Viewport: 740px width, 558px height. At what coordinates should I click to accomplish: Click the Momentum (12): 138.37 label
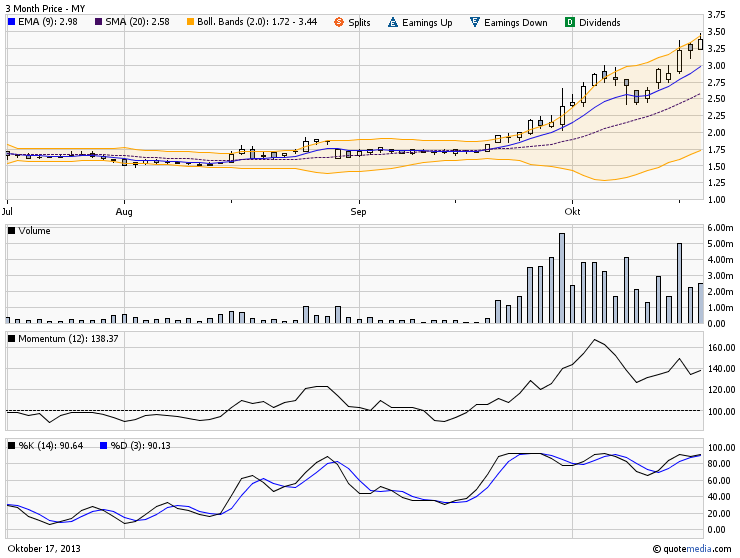click(62, 340)
